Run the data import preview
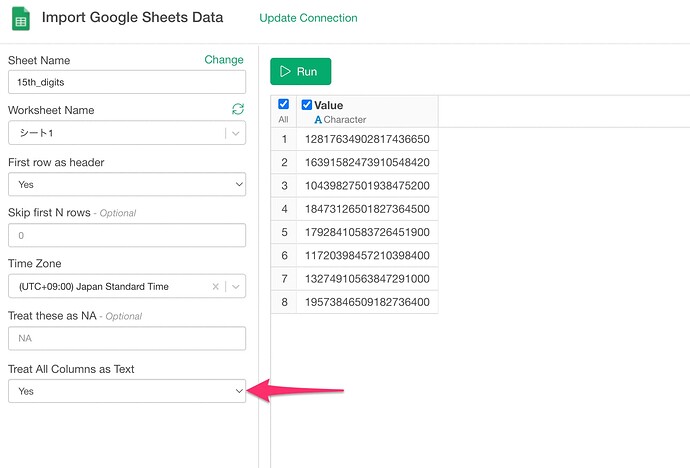 (301, 71)
